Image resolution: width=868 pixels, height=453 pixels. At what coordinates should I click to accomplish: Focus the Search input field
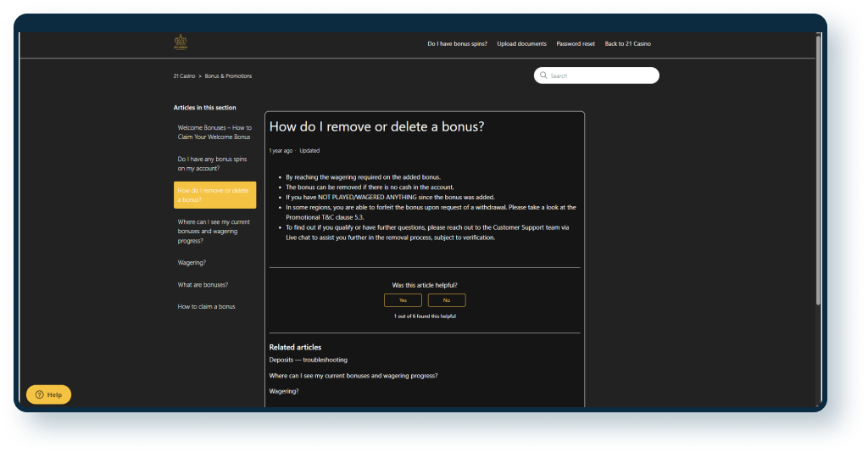pyautogui.click(x=597, y=75)
